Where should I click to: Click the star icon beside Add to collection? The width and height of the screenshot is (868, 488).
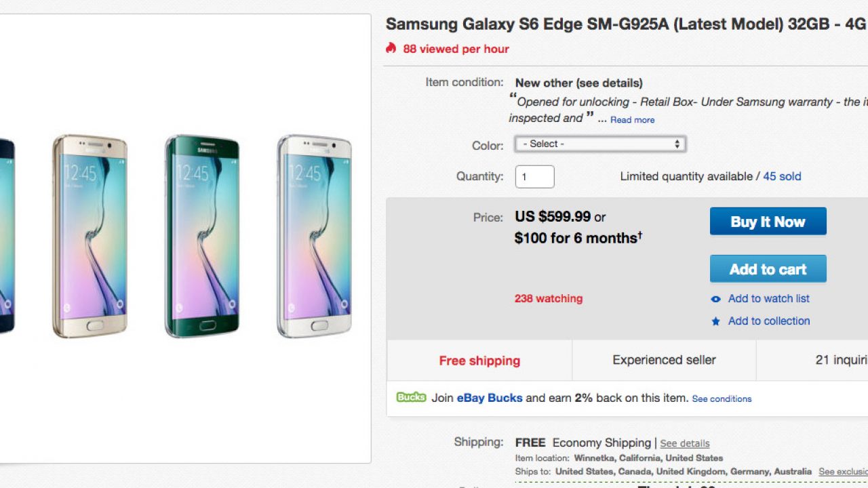(715, 321)
